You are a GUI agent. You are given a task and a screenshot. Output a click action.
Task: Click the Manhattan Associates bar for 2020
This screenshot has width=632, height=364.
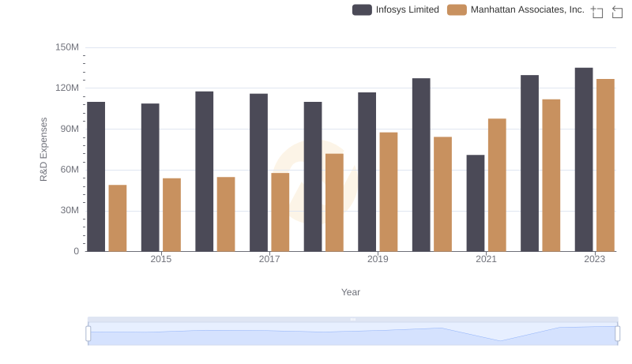tap(443, 194)
